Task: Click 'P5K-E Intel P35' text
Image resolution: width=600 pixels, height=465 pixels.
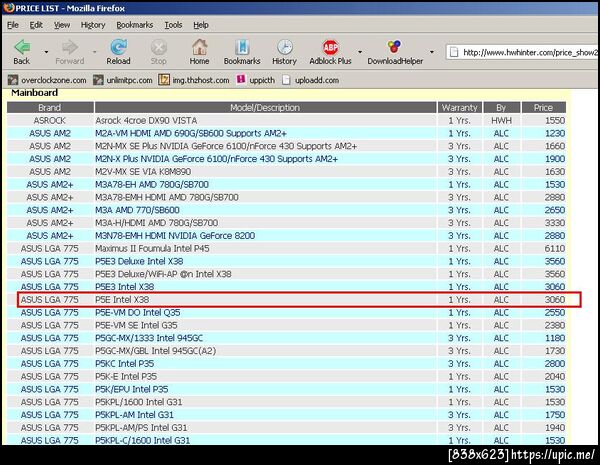Action: [x=126, y=377]
